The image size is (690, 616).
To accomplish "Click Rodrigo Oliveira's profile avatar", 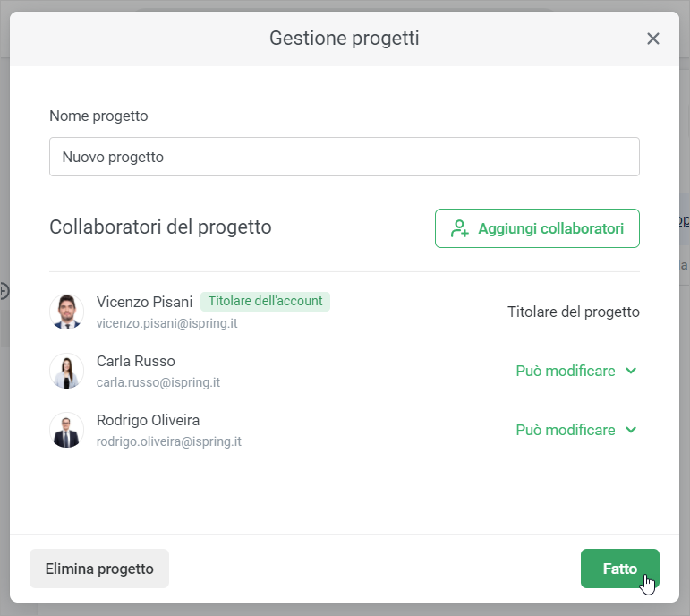I will click(66, 430).
